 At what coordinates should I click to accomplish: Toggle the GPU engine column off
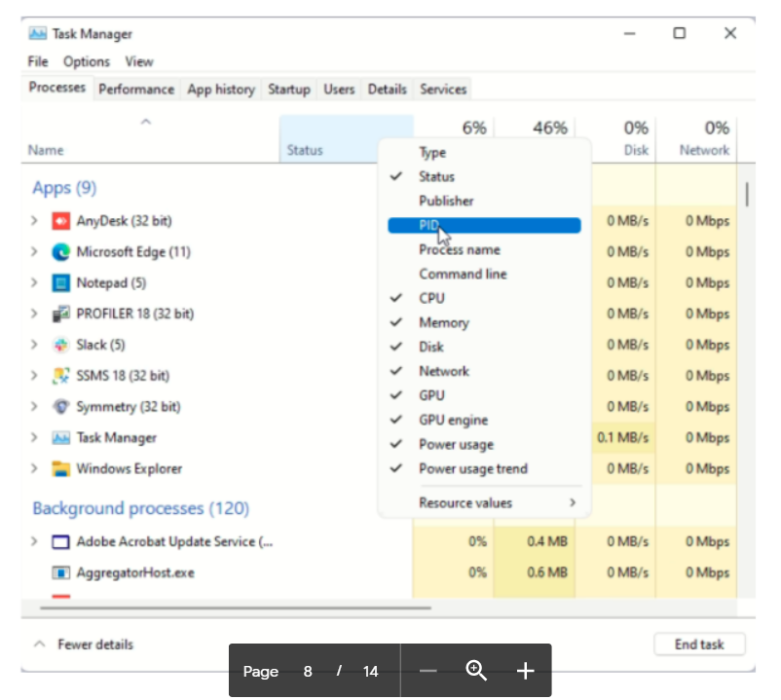point(453,421)
